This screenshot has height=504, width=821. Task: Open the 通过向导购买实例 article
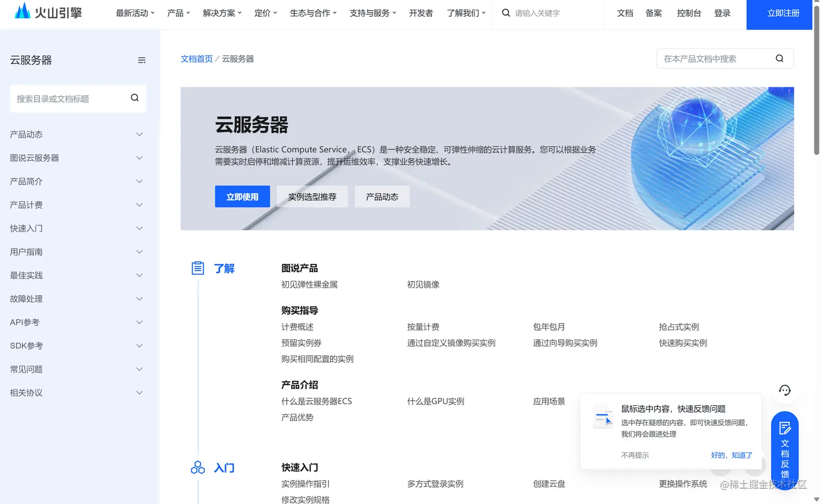click(x=565, y=343)
